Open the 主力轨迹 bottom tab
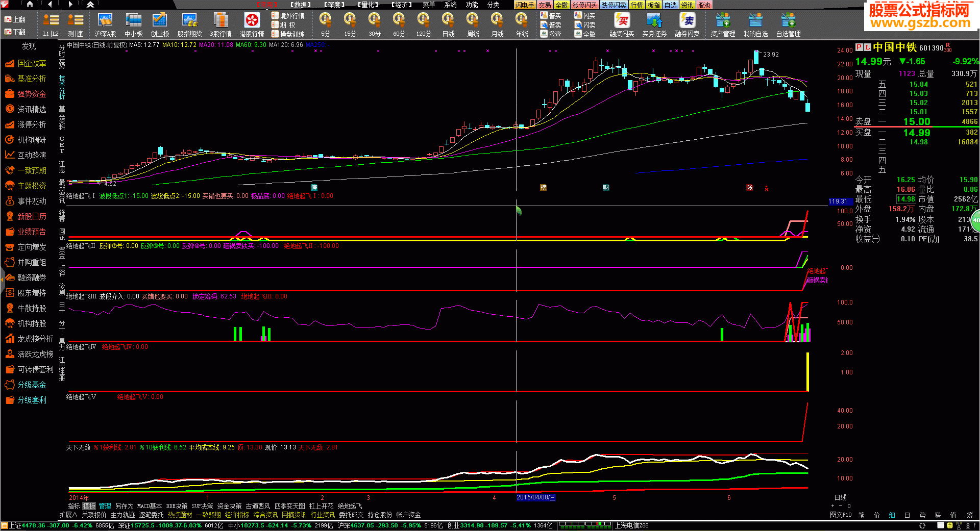Viewport: 980px width, 531px height. 123,515
